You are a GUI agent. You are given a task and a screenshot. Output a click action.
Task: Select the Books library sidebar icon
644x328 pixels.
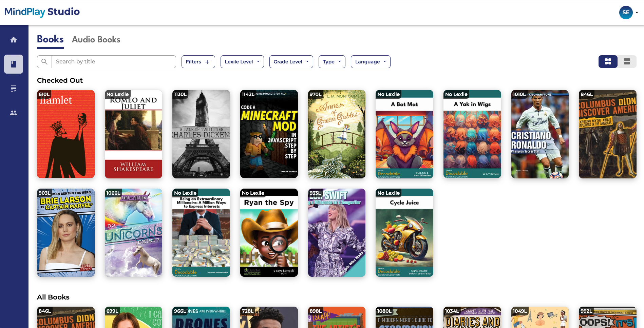point(14,64)
